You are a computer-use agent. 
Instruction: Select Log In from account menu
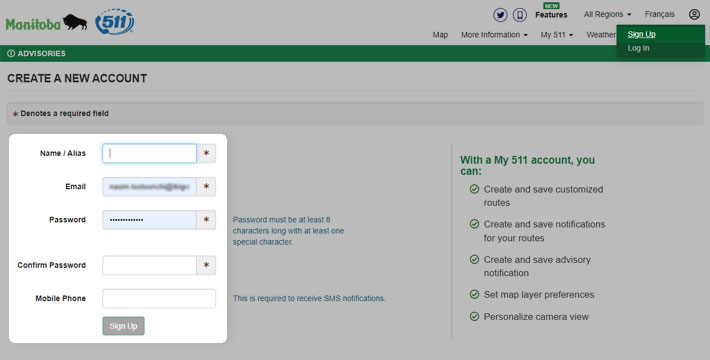[638, 48]
